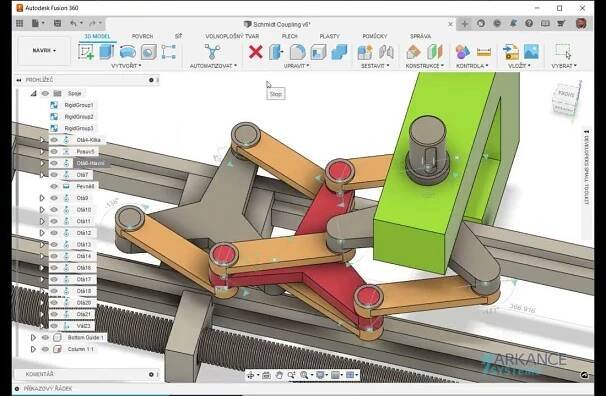This screenshot has width=606, height=396.
Task: Click the Orbit tool in navigation bar
Action: coord(250,375)
